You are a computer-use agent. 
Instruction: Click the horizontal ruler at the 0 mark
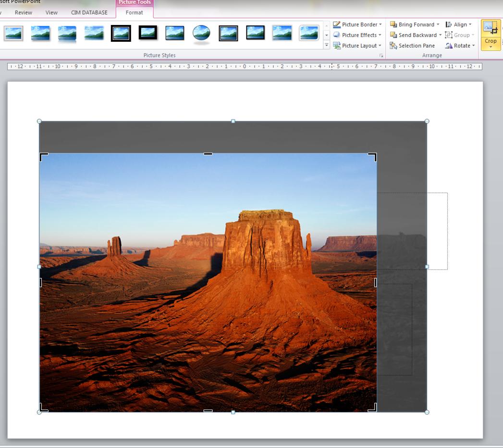(x=245, y=66)
